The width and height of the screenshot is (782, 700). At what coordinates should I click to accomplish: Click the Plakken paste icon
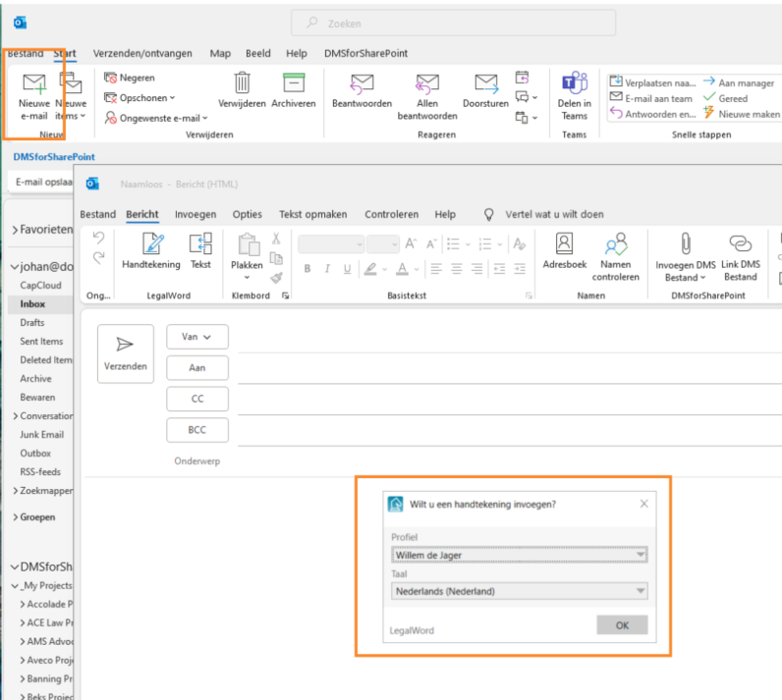tap(248, 244)
